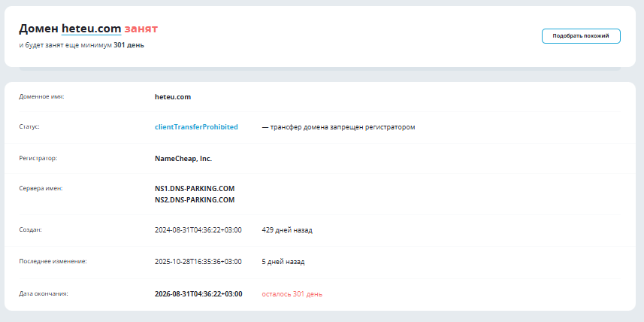
Task: Click the '429 дней назад' text
Action: coord(287,230)
